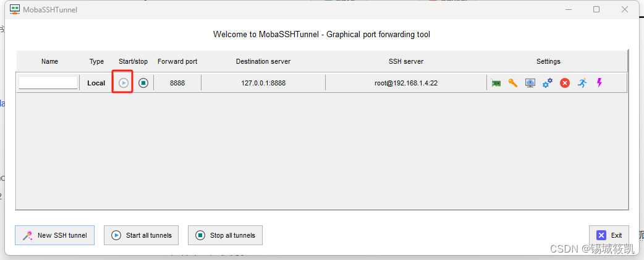
Task: Click destination 127.0.0.1:8888 cell
Action: 263,83
